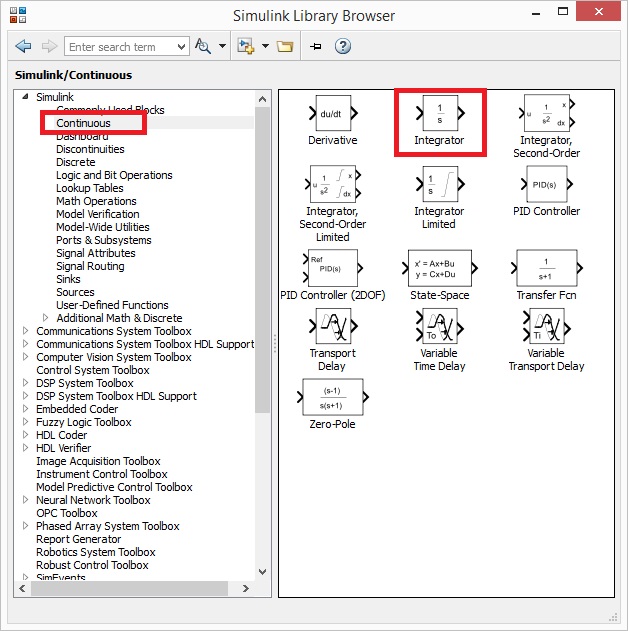Click the new model icon
628x631 pixels.
coord(245,46)
